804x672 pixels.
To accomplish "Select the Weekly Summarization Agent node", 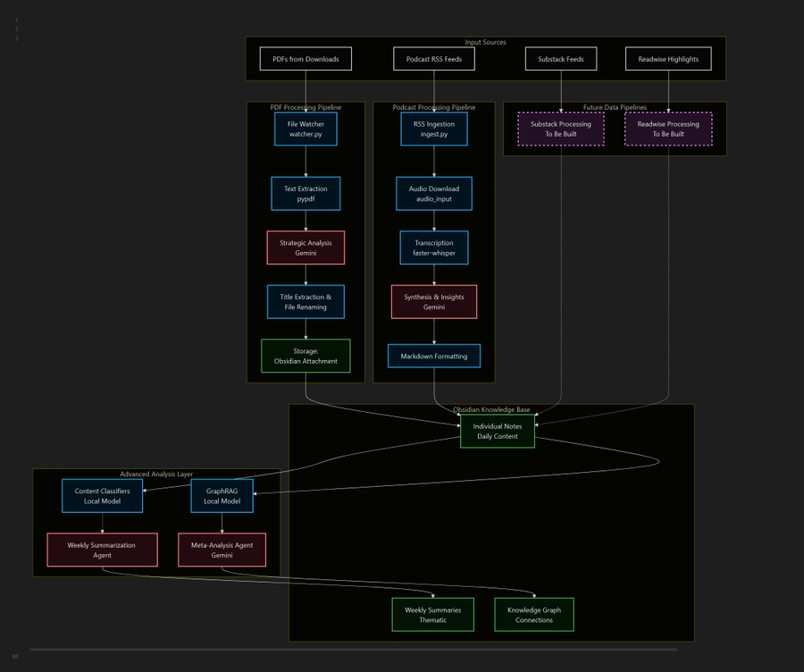I will 102,550.
